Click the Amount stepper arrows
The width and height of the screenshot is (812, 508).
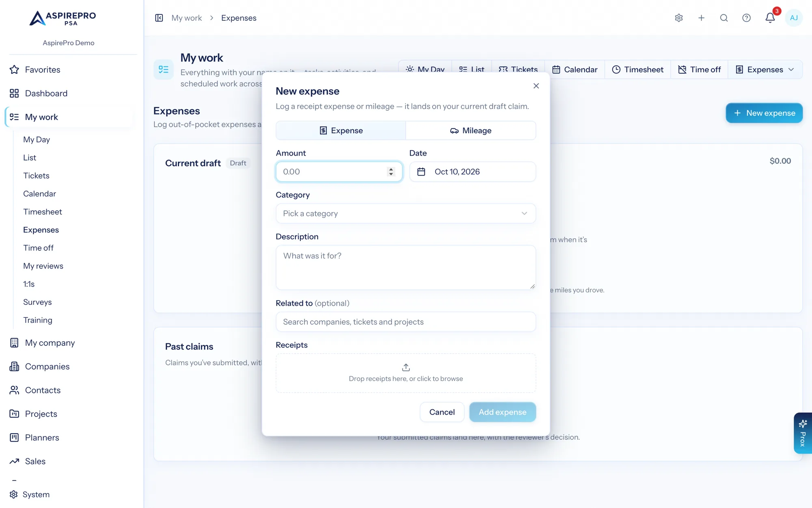[x=391, y=172]
